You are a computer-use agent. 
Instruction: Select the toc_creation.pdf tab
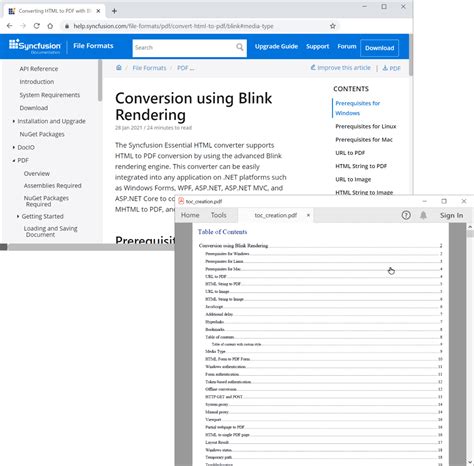275,215
